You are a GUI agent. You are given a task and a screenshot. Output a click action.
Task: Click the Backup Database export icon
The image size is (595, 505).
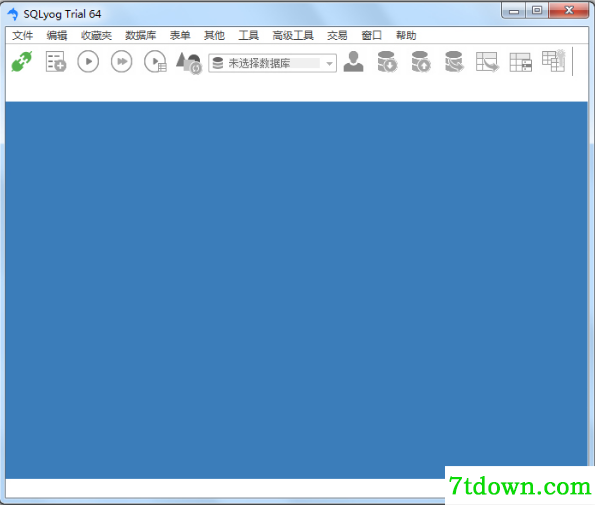(x=420, y=61)
